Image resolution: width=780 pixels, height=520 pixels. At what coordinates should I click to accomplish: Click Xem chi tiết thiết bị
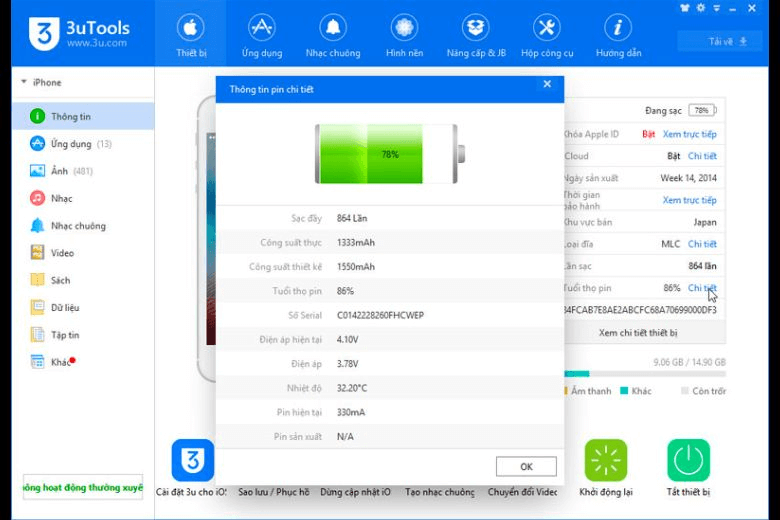638,332
